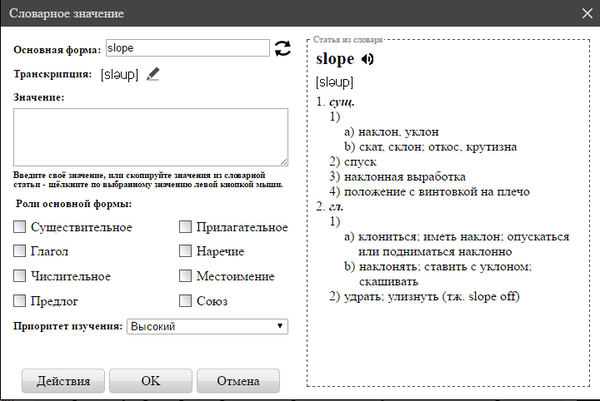
Task: Click the Отмена button
Action: [x=237, y=381]
